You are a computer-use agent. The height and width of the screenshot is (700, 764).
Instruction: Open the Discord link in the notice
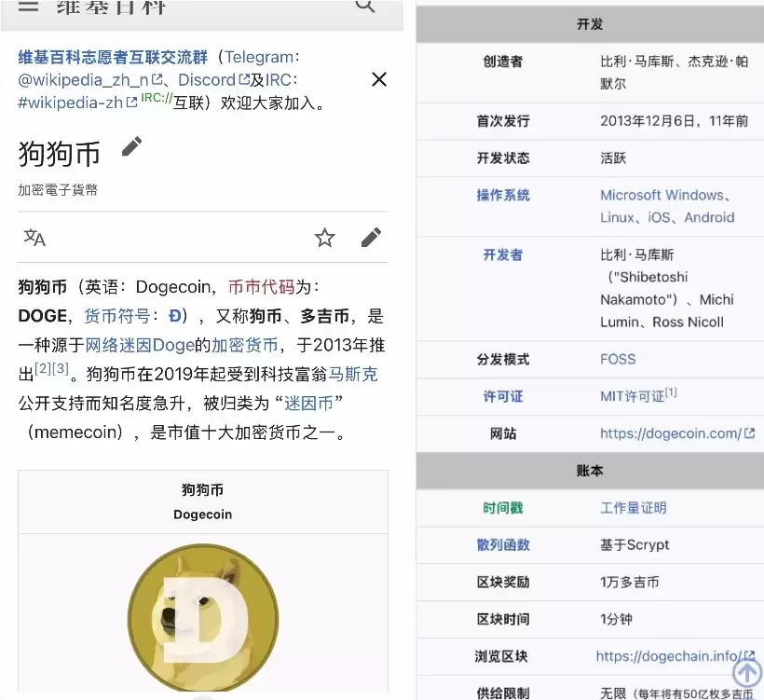pyautogui.click(x=208, y=79)
